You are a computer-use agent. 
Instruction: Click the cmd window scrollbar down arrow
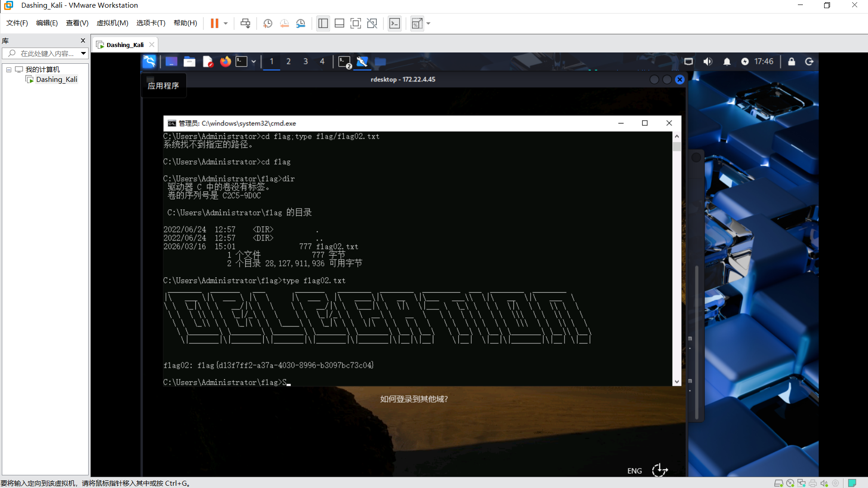pos(677,382)
